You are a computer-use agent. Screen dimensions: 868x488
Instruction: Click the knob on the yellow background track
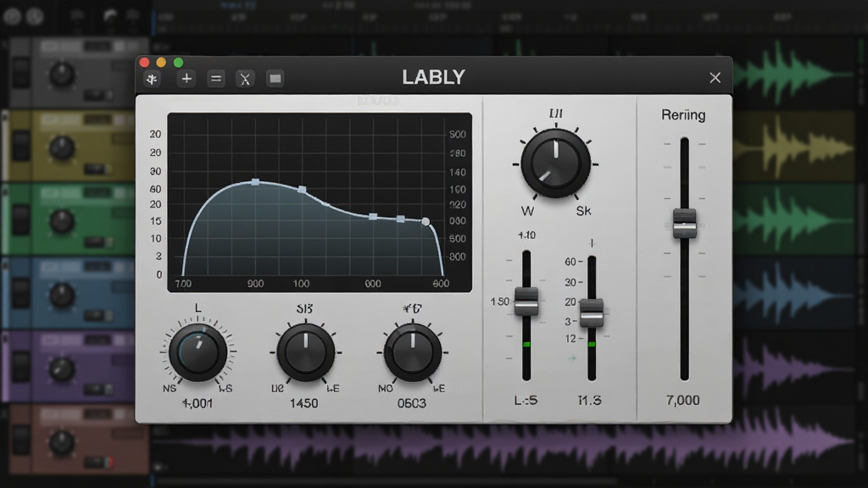coord(61,147)
